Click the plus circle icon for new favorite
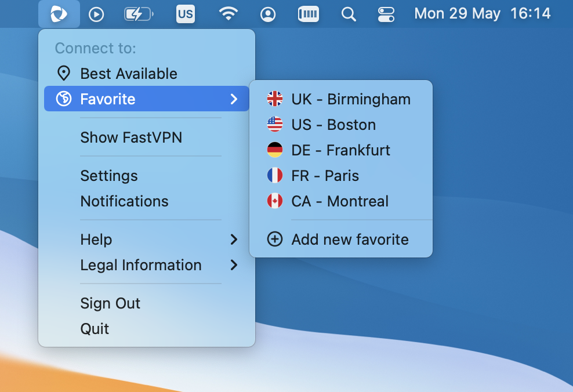This screenshot has width=573, height=392. tap(275, 239)
